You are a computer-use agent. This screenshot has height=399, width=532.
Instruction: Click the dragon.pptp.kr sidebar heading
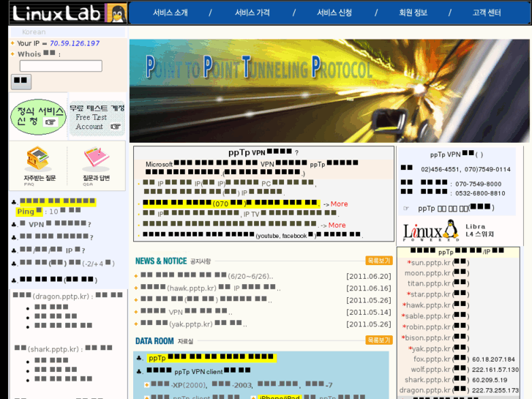[x=68, y=296]
